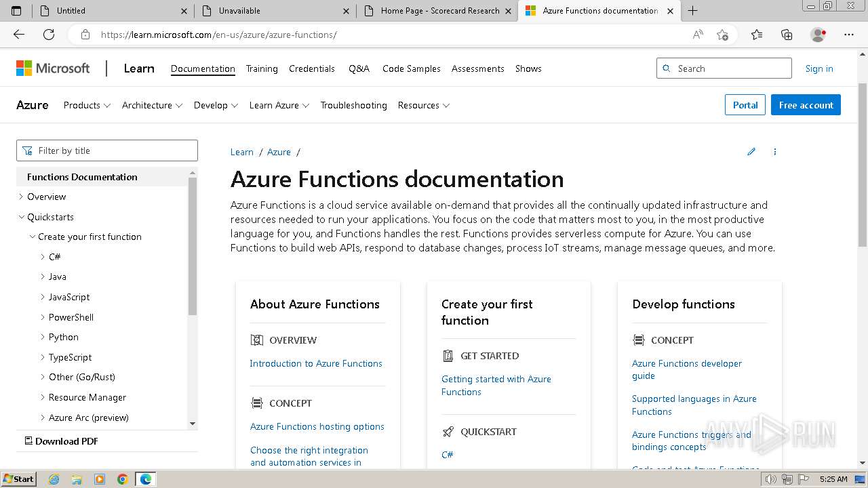The height and width of the screenshot is (488, 868).
Task: Expand the C# tree item
Action: pyautogui.click(x=43, y=257)
